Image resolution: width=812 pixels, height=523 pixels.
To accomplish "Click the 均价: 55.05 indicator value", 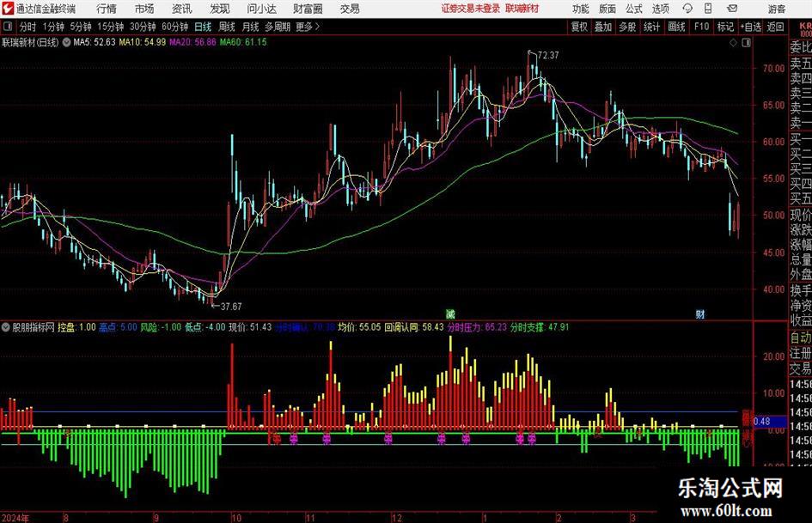I will pyautogui.click(x=359, y=327).
